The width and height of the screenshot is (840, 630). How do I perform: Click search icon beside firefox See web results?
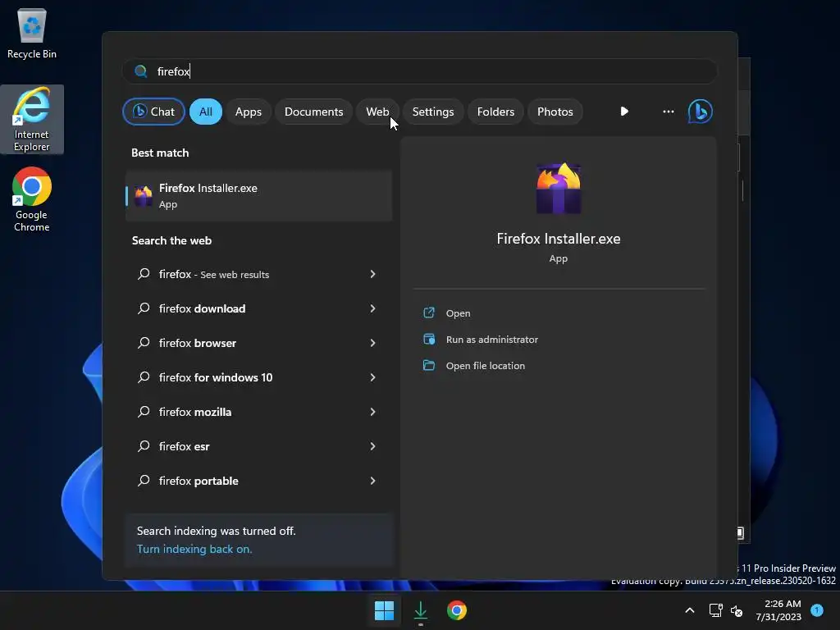pyautogui.click(x=144, y=274)
